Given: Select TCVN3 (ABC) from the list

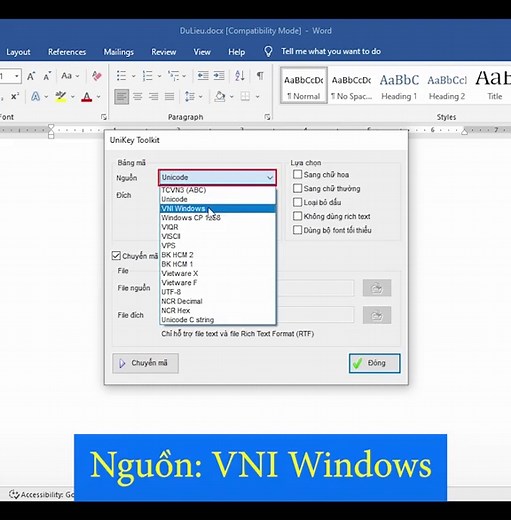Looking at the screenshot, I should point(218,190).
